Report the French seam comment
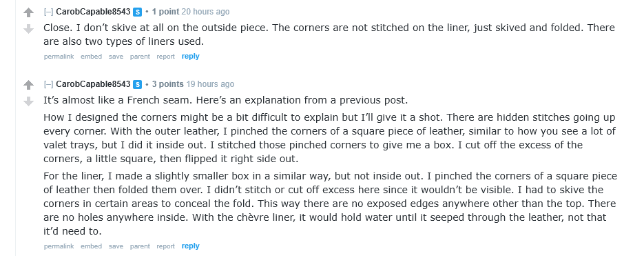The width and height of the screenshot is (644, 256). coord(165,246)
